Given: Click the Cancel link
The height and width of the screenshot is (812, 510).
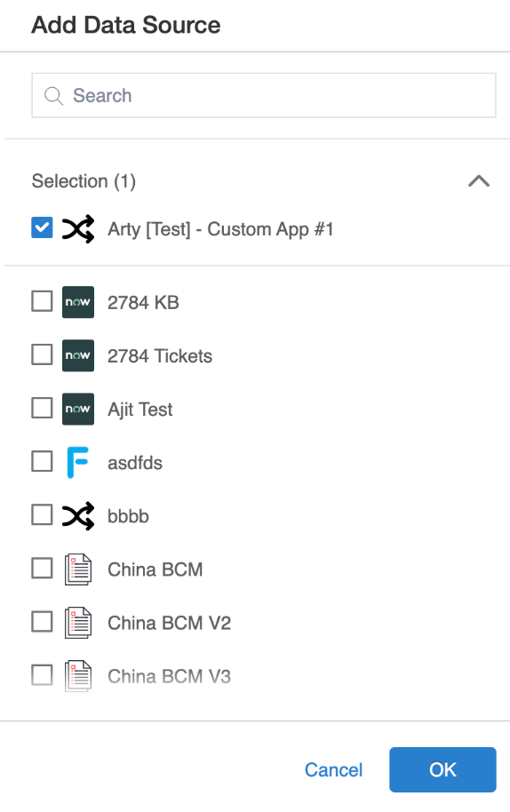Looking at the screenshot, I should click(333, 770).
